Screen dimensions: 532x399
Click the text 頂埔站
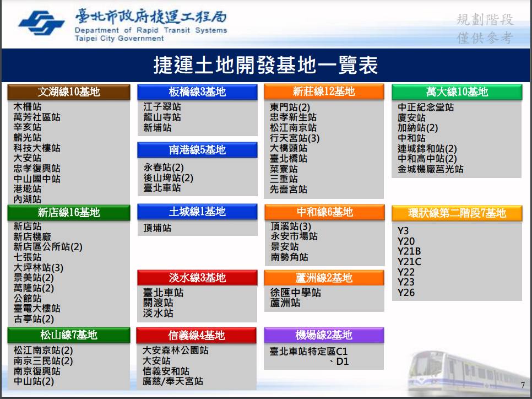pos(157,228)
